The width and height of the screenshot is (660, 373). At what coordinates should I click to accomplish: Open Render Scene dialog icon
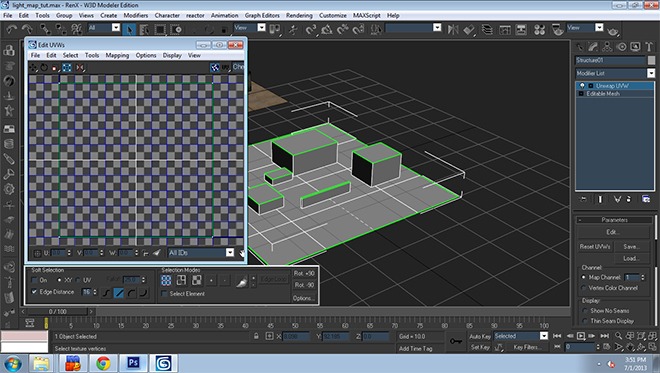click(557, 29)
